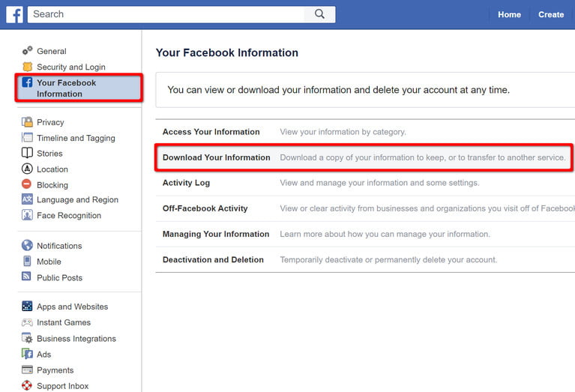Select Apps and Websites settings
575x392 pixels.
72,307
